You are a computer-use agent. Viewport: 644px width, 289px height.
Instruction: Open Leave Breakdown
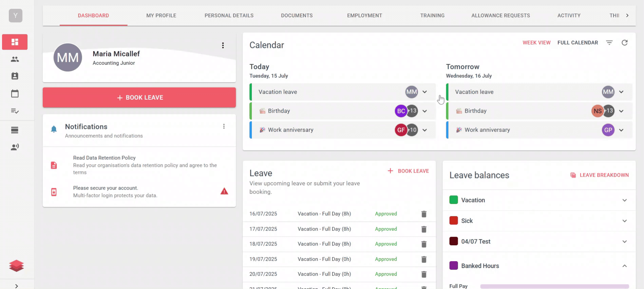(x=600, y=175)
